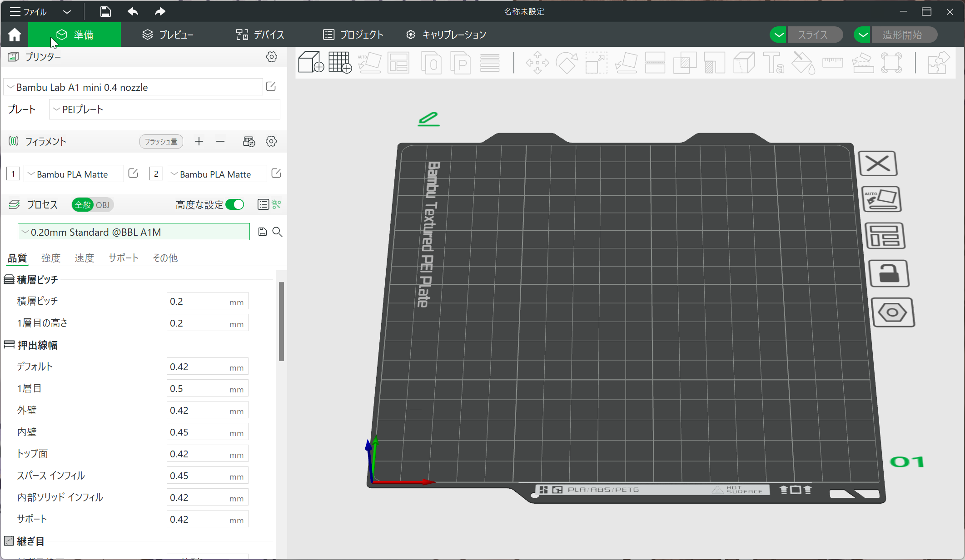Open the 強度 settings tab

pos(50,258)
